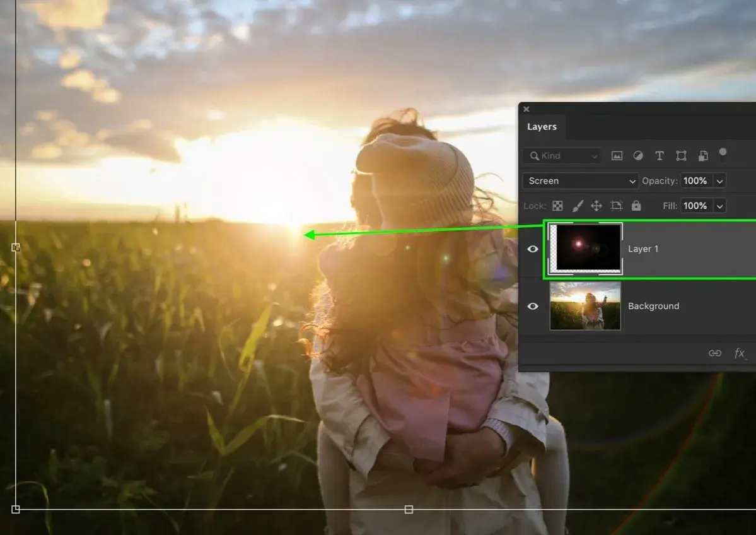Viewport: 756px width, 535px height.
Task: Expand the Opacity slider arrow
Action: (x=720, y=181)
